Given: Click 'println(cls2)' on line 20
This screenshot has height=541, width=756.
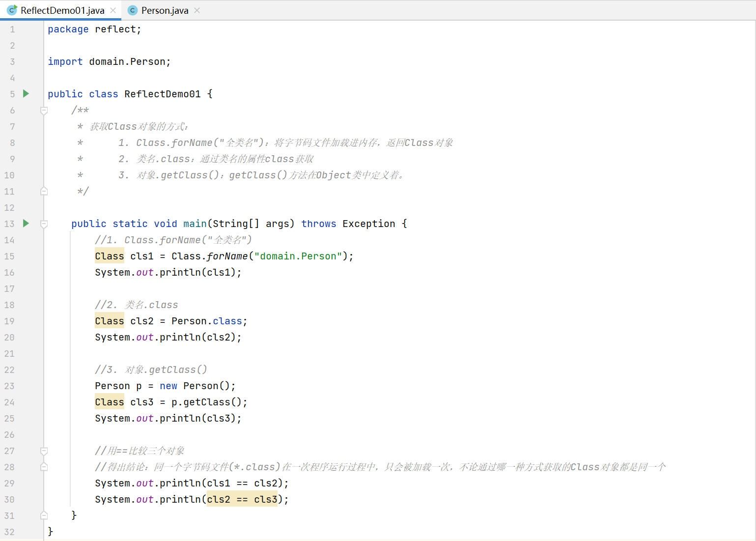Looking at the screenshot, I should coord(198,338).
